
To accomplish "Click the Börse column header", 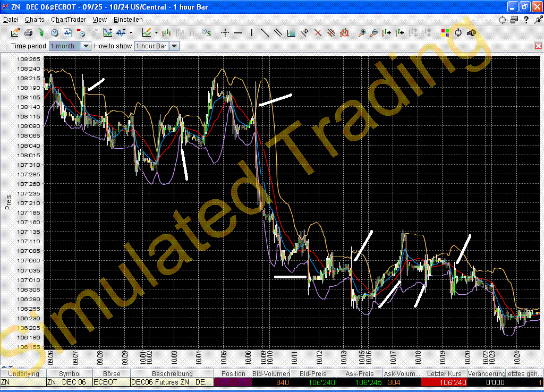I will 112,373.
